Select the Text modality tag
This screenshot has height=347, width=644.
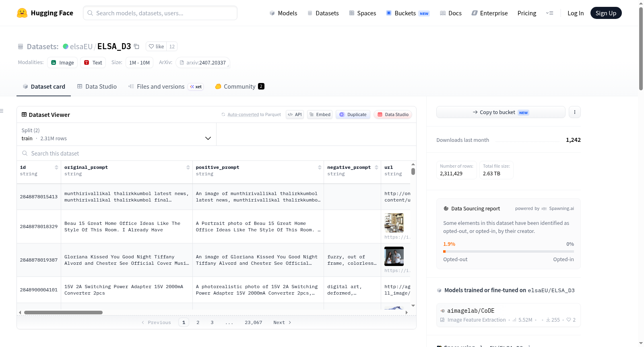tap(93, 62)
